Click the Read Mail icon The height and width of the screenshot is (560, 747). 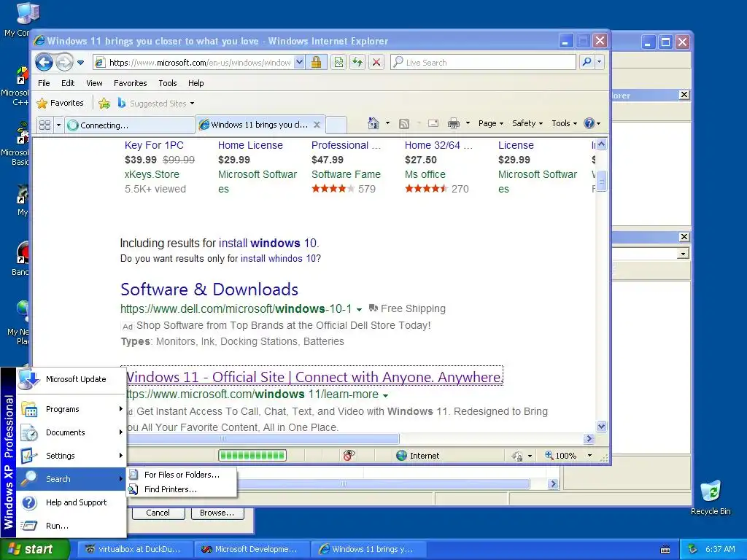(433, 123)
